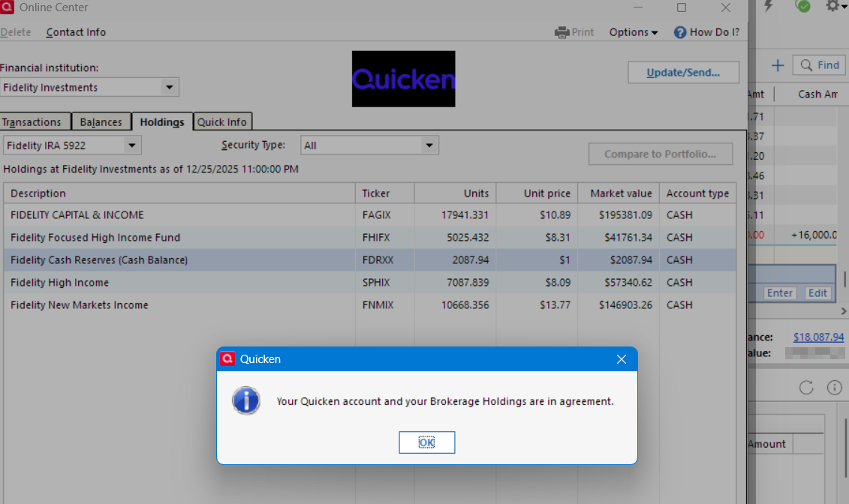The width and height of the screenshot is (849, 504).
Task: Click the Market value column header
Action: (x=619, y=193)
